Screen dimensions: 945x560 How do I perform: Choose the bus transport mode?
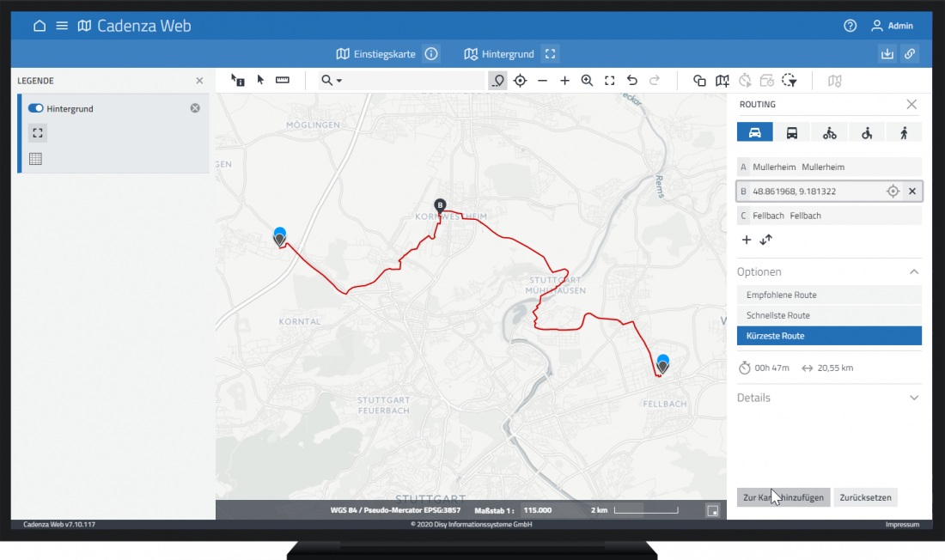tap(792, 131)
